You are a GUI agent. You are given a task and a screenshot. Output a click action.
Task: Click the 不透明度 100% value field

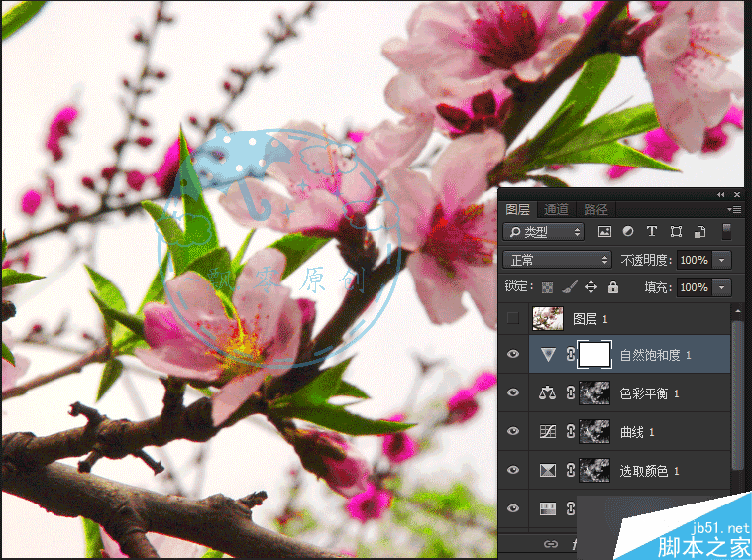coord(695,260)
